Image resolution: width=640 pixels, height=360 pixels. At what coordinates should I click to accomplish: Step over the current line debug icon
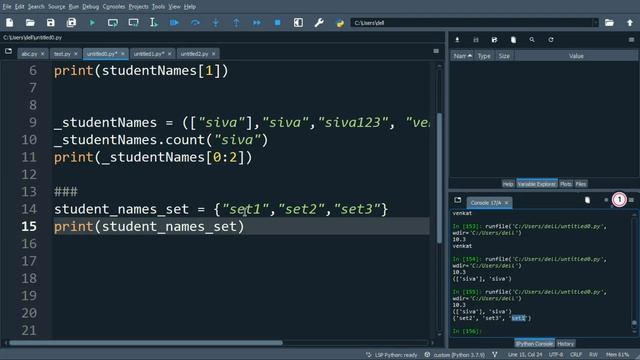(x=195, y=23)
